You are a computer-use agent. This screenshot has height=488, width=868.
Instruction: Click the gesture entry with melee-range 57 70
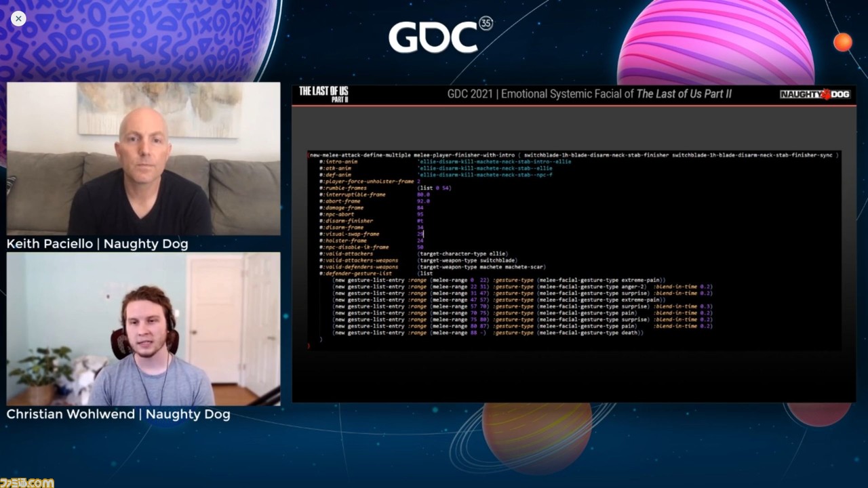523,306
